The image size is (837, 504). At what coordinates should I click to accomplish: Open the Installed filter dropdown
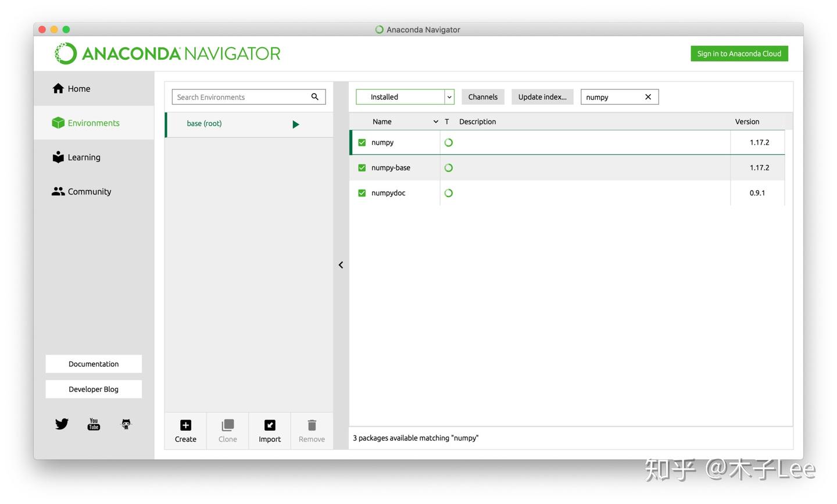(x=449, y=96)
